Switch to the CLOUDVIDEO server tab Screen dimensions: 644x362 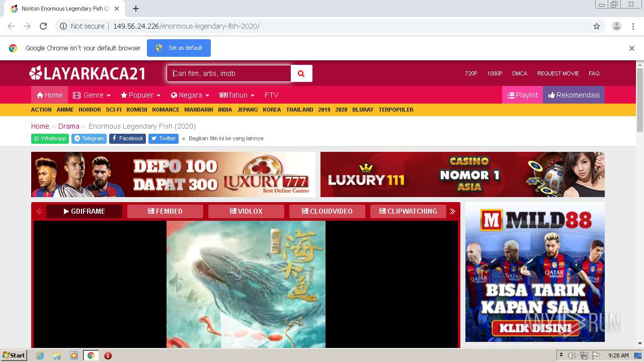[x=327, y=211]
